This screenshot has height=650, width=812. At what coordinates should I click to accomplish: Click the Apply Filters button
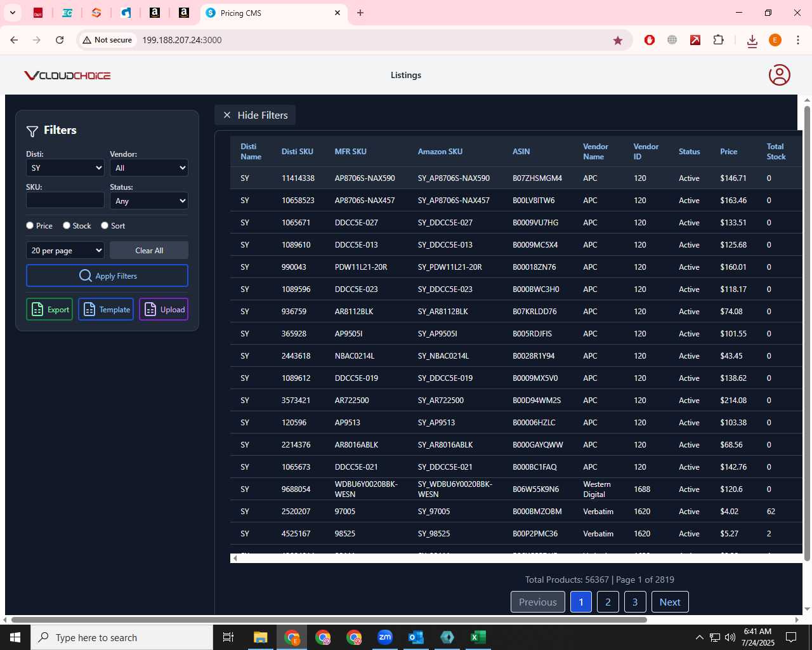pyautogui.click(x=107, y=275)
